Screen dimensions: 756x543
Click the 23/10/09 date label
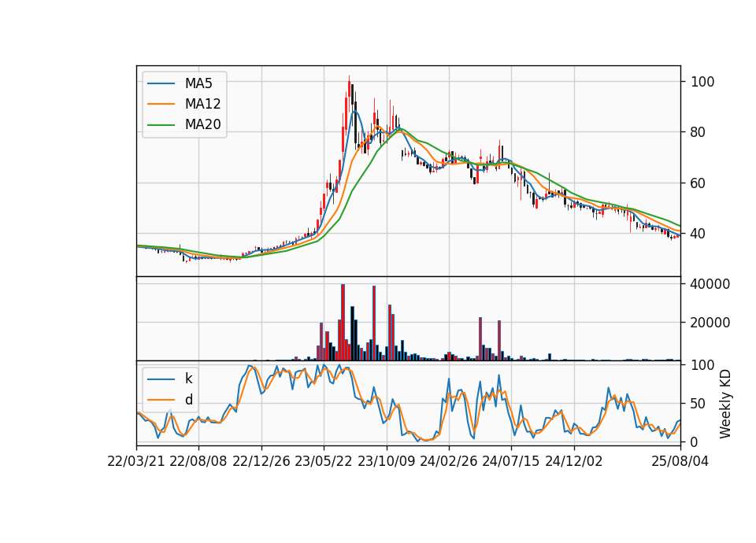coord(386,461)
